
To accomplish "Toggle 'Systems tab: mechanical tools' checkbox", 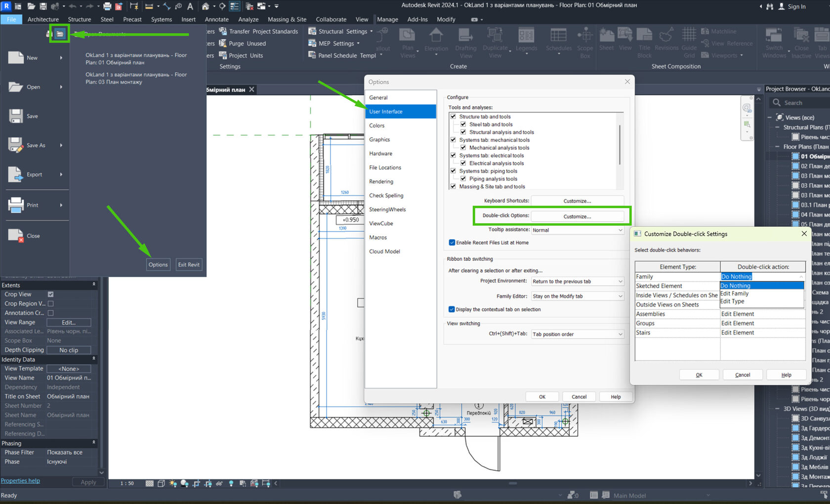I will click(453, 140).
